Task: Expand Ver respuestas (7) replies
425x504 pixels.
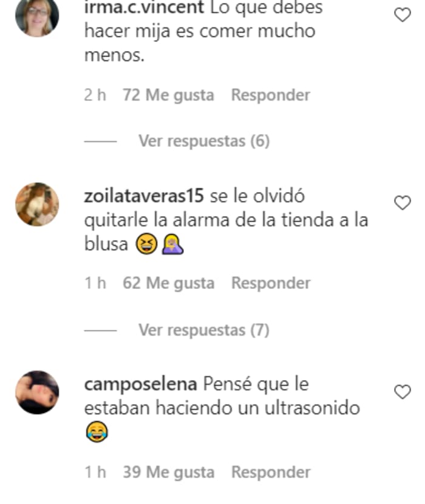Action: 204,330
